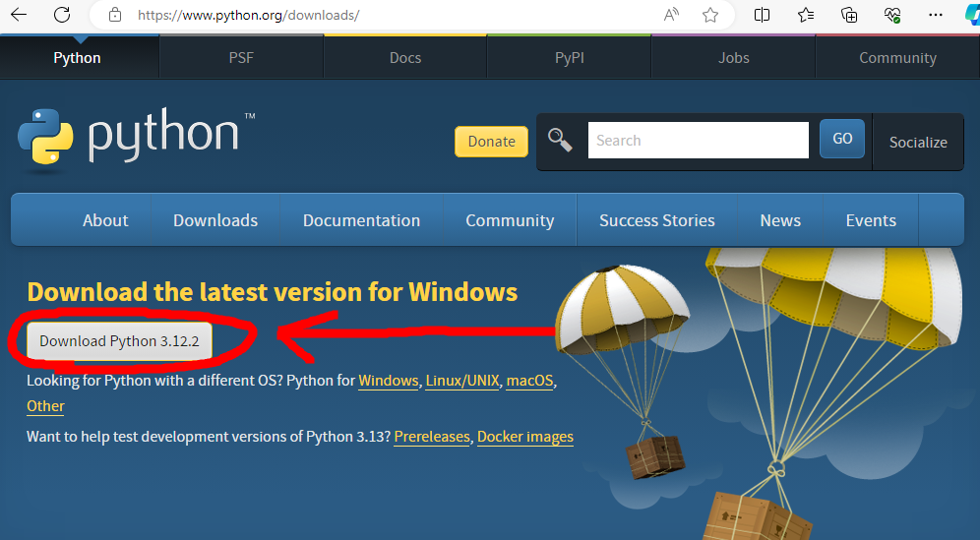Open the Jobs tab
Viewport: 980px width, 540px height.
point(734,57)
